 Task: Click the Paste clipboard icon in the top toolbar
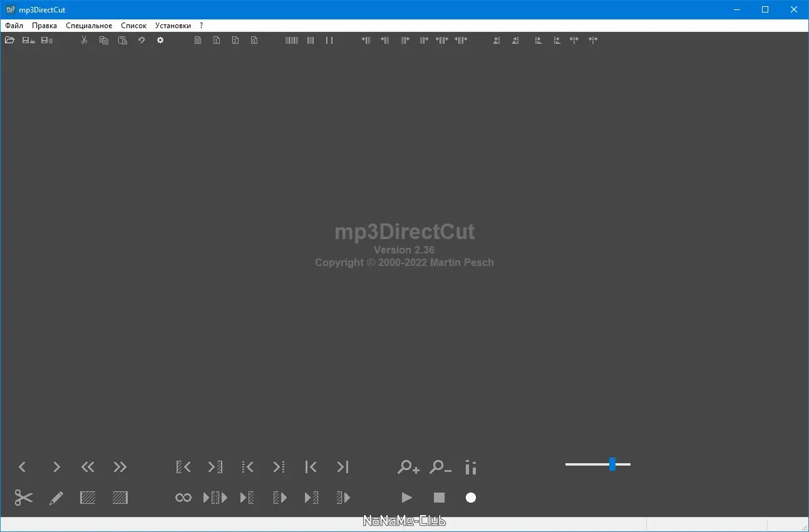123,40
